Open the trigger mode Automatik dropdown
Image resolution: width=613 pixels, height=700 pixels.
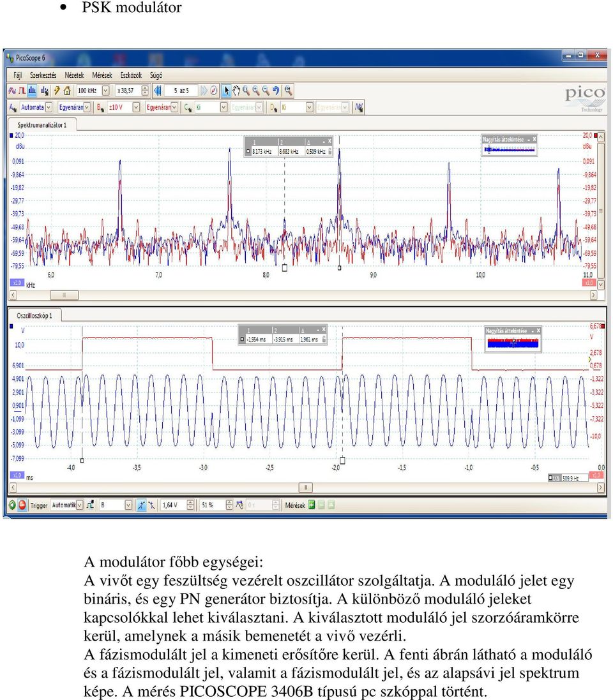point(79,505)
